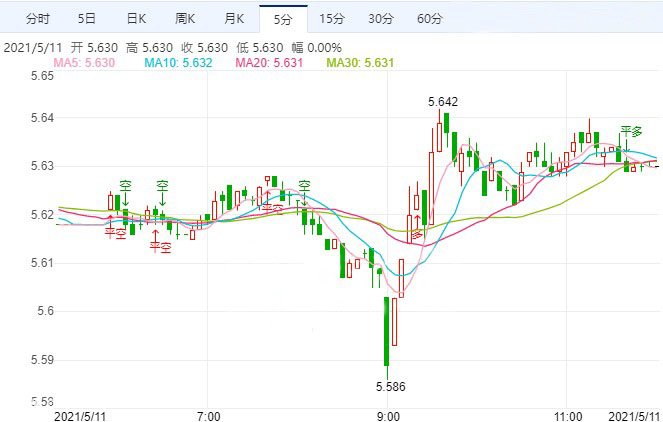Select the long green candle above 5.586
Image resolution: width=663 pixels, height=422 pixels.
point(387,330)
